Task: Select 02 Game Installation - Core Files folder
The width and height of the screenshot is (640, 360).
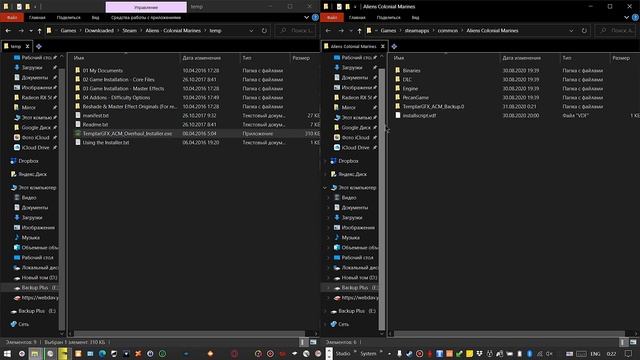Action: coord(118,80)
